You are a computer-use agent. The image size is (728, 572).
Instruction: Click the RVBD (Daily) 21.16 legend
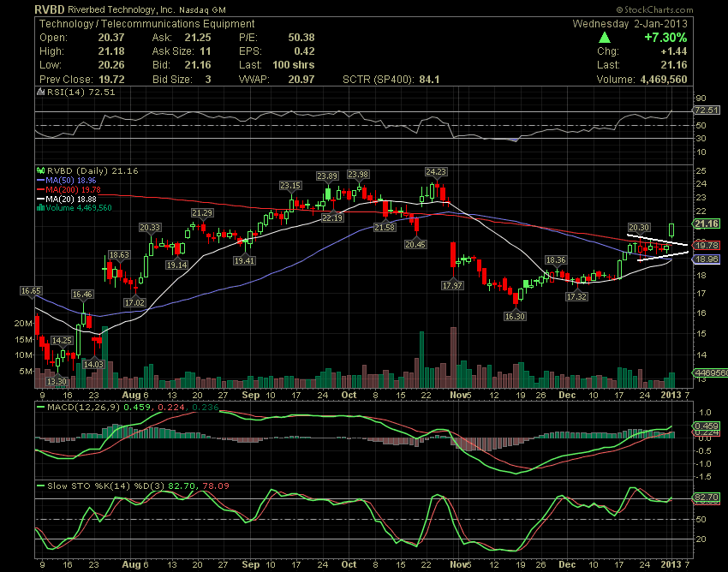pyautogui.click(x=92, y=171)
